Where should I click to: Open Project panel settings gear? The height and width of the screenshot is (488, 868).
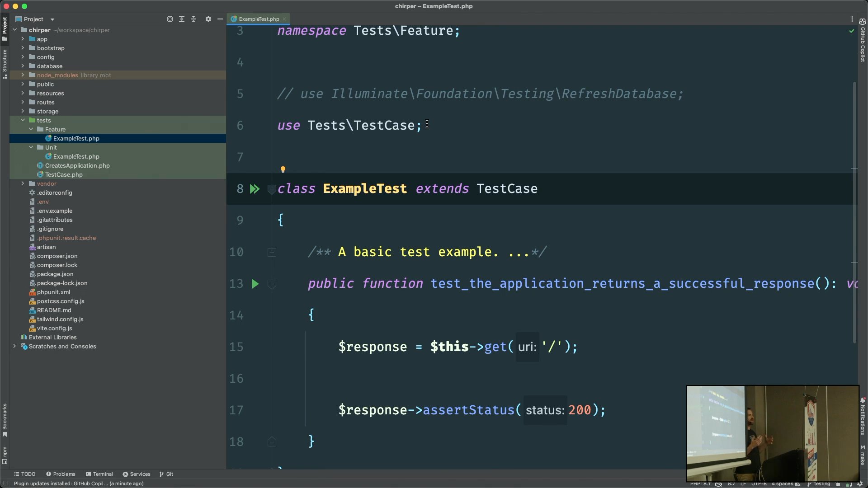[x=208, y=19]
